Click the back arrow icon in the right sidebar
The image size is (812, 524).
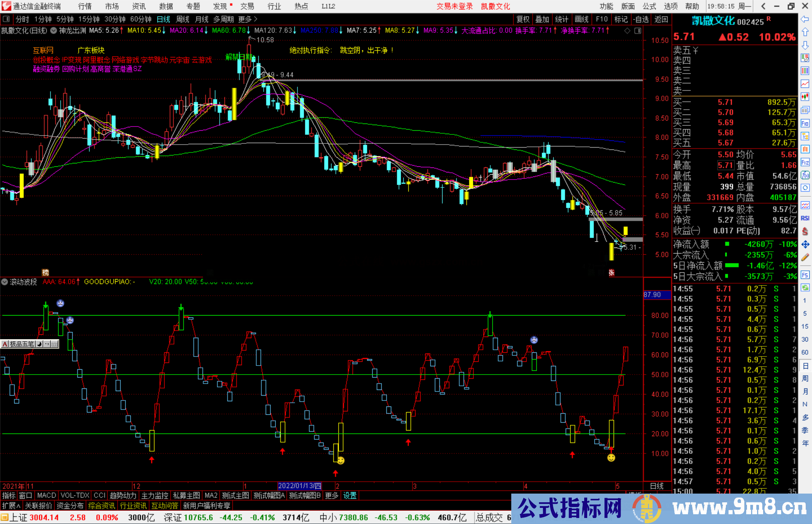click(x=805, y=19)
